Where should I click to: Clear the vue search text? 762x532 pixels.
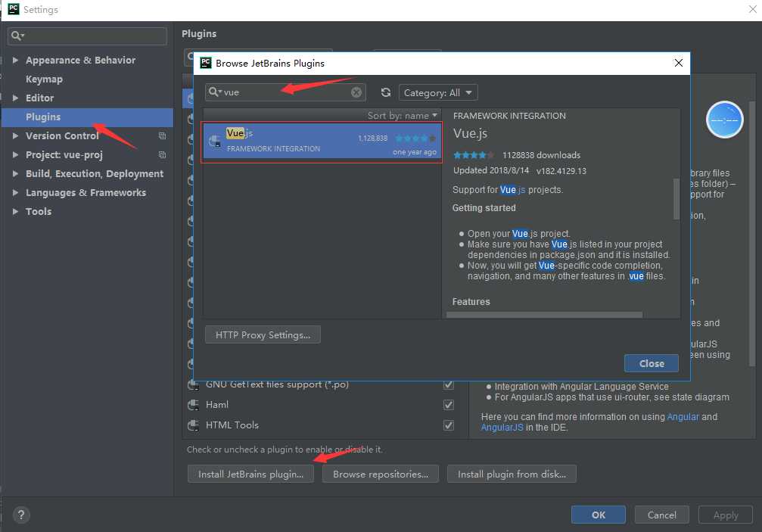pyautogui.click(x=356, y=92)
